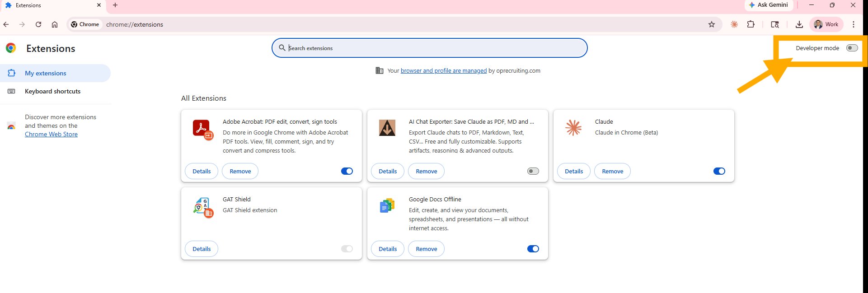868x293 pixels.
Task: Click the managed organization building icon
Action: tap(380, 70)
